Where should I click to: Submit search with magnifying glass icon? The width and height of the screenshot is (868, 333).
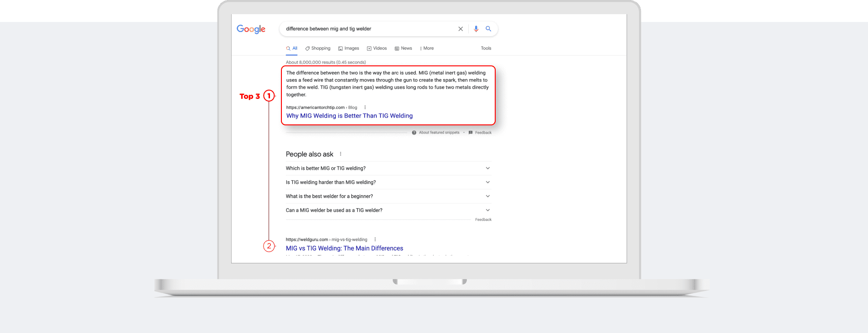coord(488,29)
